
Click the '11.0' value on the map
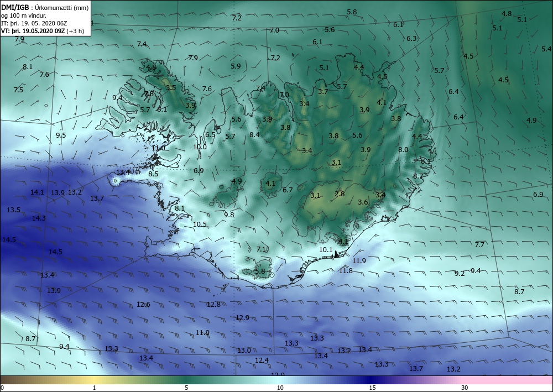158,148
